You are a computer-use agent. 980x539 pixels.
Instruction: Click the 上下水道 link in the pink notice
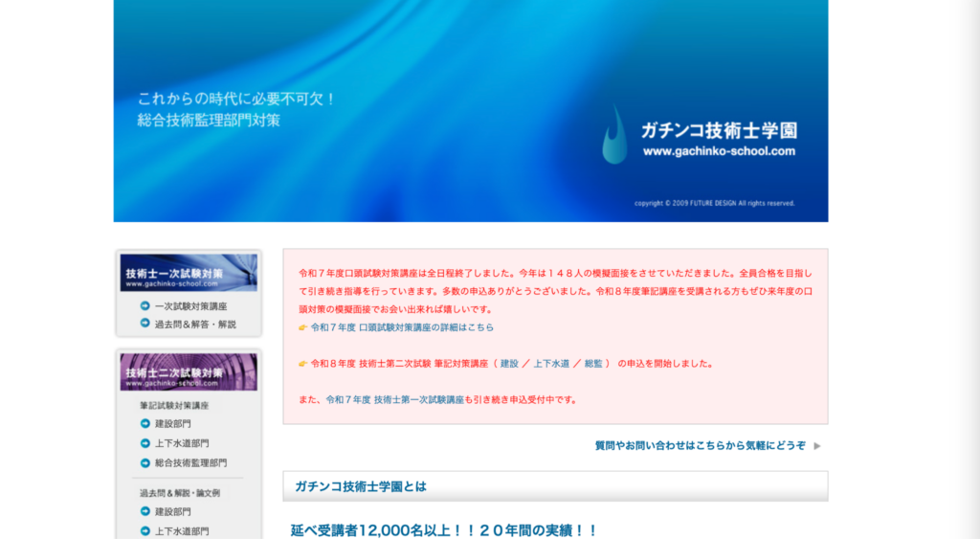[x=552, y=364]
